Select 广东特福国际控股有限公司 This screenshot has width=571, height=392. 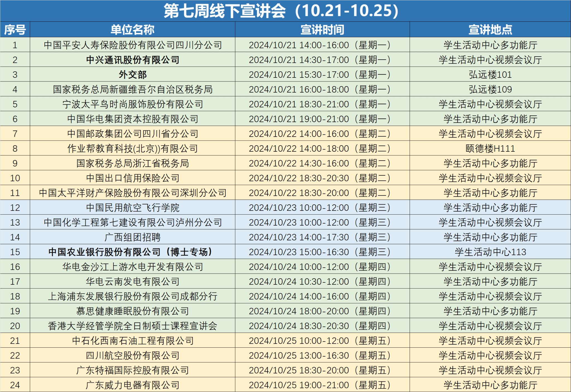click(x=133, y=370)
